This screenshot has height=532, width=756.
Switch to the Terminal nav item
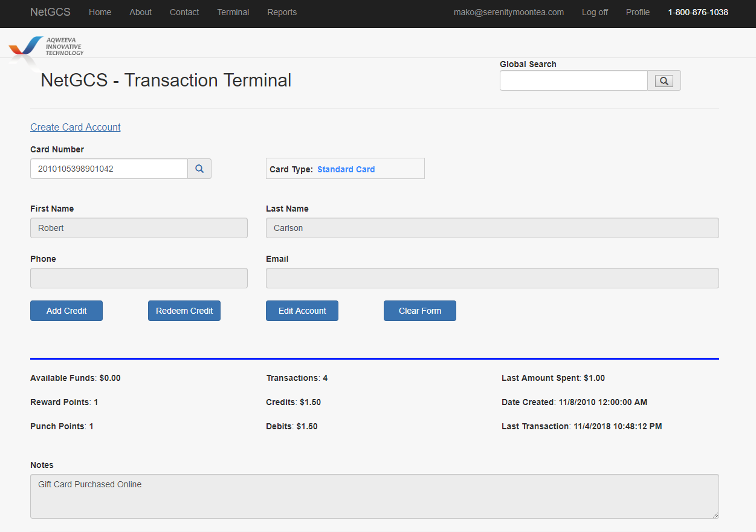233,12
